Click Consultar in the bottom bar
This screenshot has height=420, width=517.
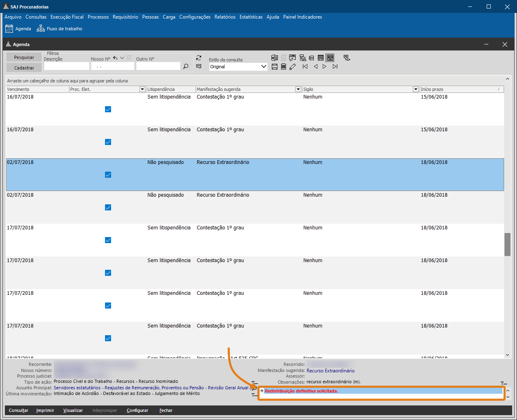[x=19, y=410]
